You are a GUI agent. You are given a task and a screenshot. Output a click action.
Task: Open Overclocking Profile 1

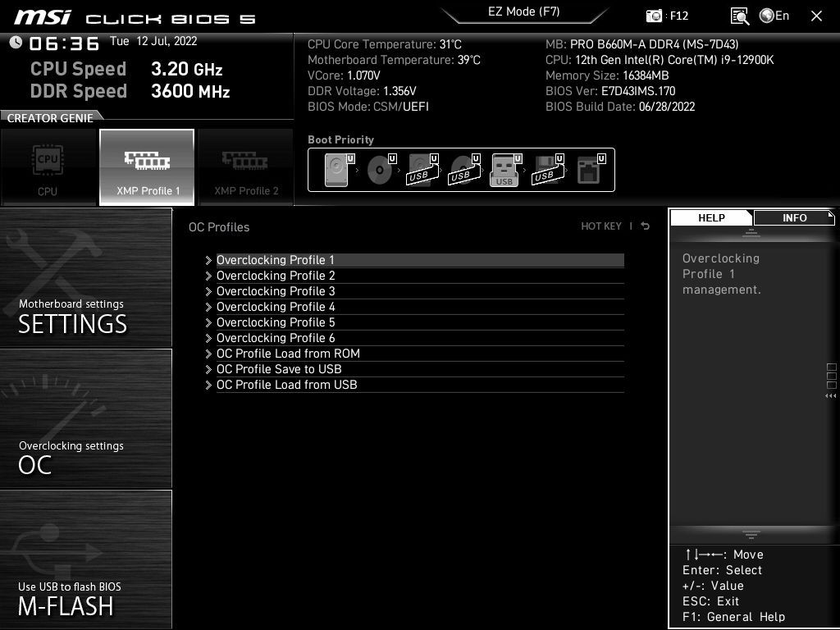click(420, 260)
